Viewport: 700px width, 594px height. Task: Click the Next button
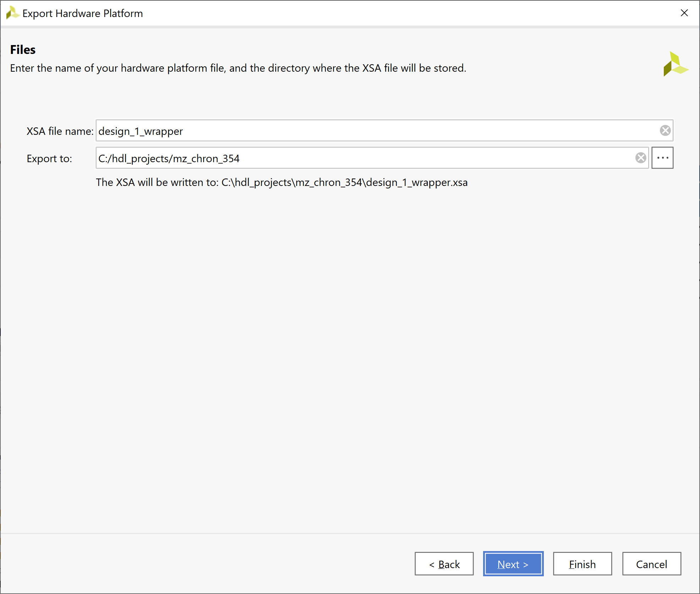[513, 564]
